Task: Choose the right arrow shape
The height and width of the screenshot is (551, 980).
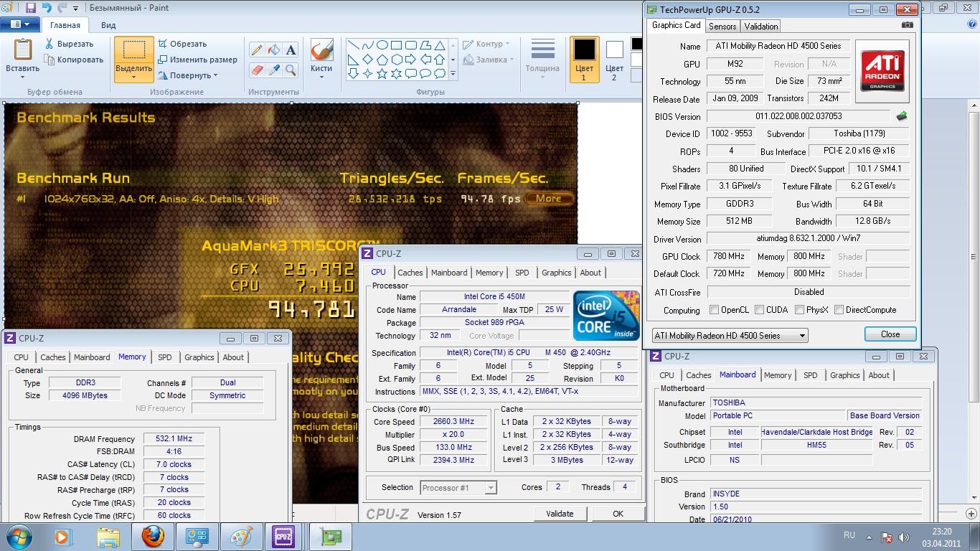Action: 411,59
